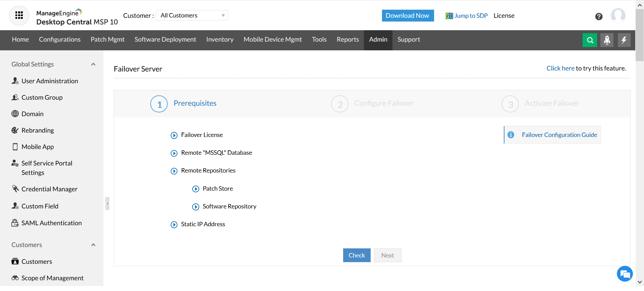Open the Failover Configuration Guide link
Viewport: 644px width, 291px height.
point(559,135)
